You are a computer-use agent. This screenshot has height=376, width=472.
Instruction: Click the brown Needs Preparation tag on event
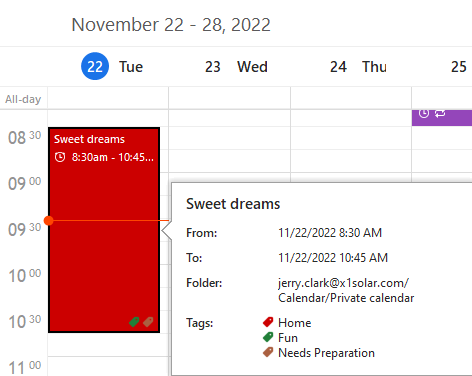tap(148, 322)
